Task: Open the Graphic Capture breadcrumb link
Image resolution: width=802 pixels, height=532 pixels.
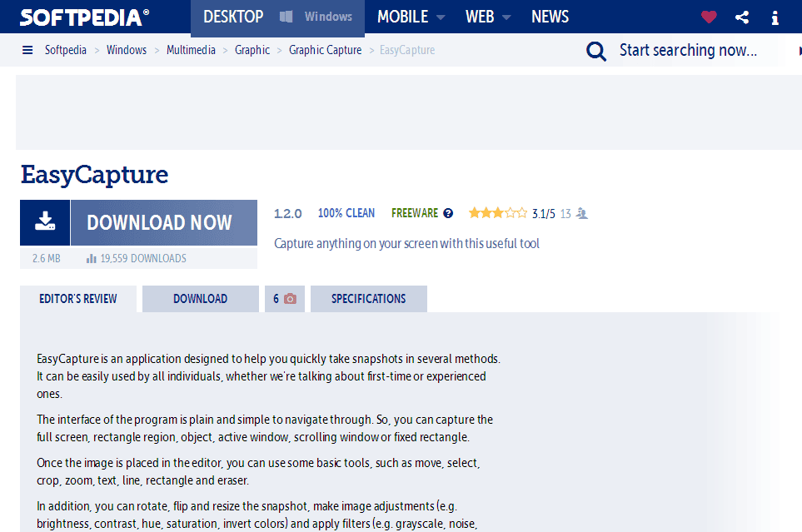Action: [326, 50]
